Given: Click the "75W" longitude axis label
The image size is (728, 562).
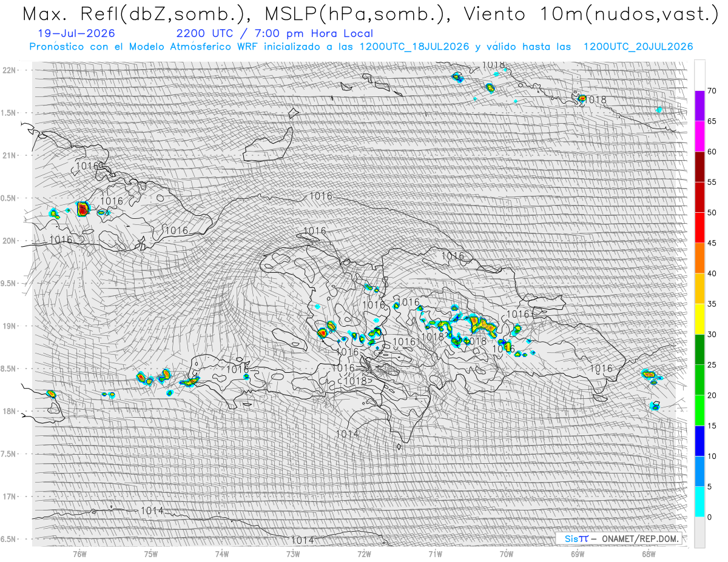Looking at the screenshot, I should tap(151, 554).
